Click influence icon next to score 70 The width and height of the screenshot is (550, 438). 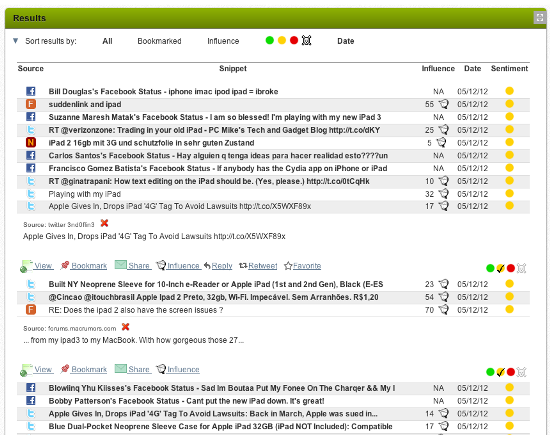(x=444, y=310)
